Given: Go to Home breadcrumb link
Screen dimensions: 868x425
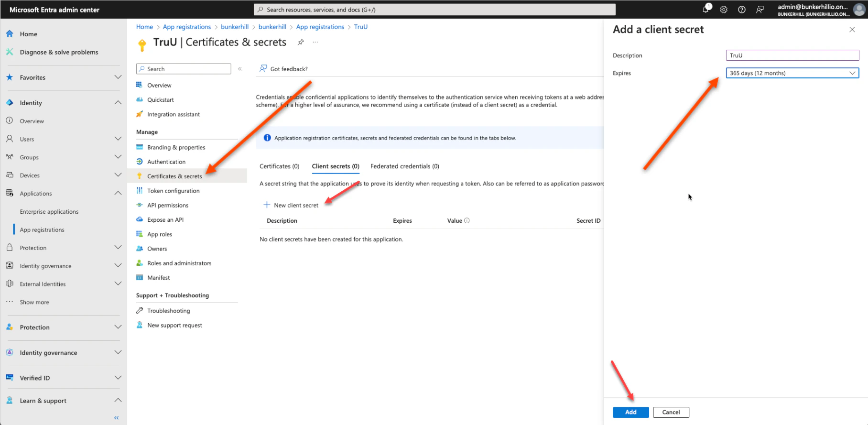Looking at the screenshot, I should pyautogui.click(x=144, y=27).
